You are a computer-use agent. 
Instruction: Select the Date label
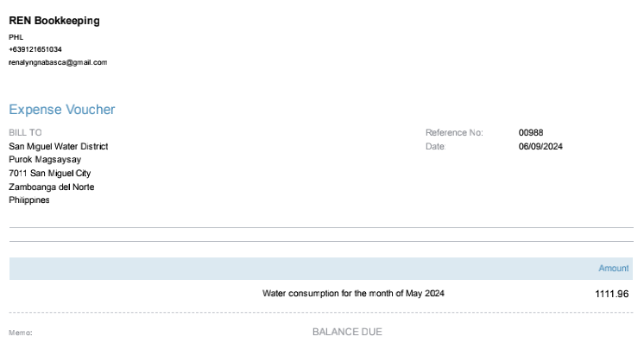point(435,146)
